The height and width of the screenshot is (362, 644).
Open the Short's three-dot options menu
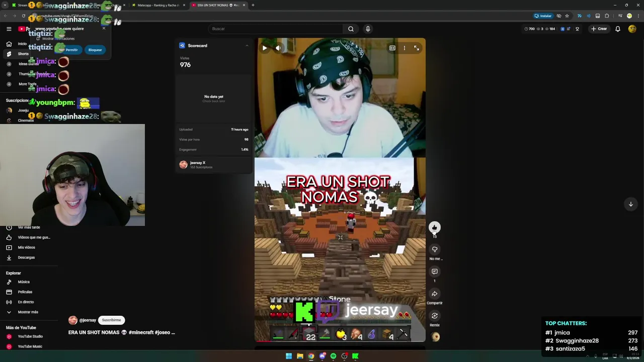coord(405,48)
